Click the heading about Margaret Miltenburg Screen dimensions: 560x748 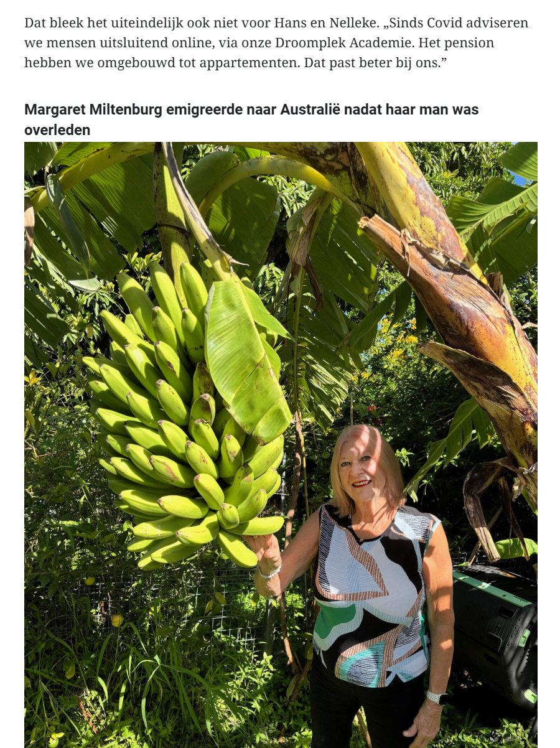point(251,119)
